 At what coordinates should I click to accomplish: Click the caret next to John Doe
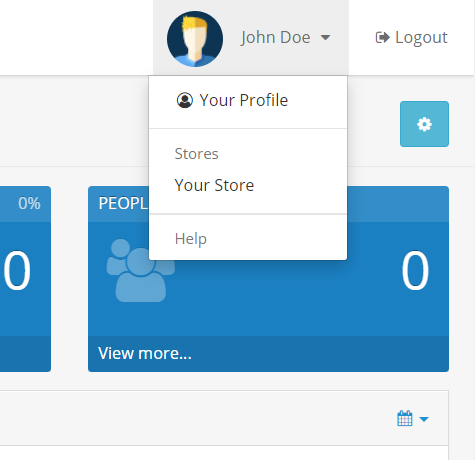tap(325, 37)
